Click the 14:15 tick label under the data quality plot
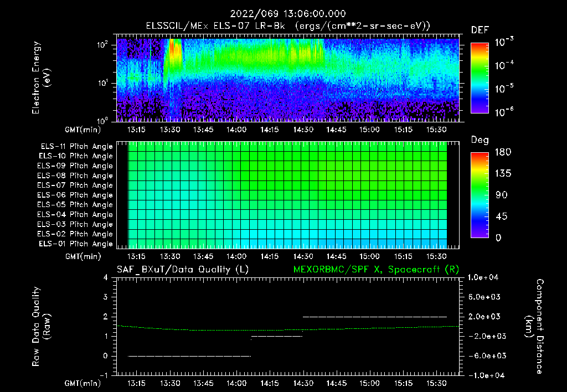This screenshot has height=392, width=567. [270, 383]
